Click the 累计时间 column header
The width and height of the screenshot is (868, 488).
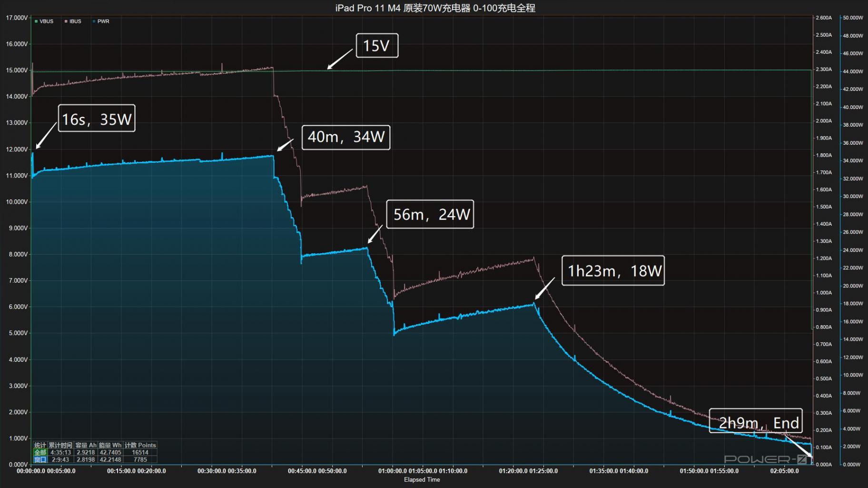pyautogui.click(x=60, y=445)
